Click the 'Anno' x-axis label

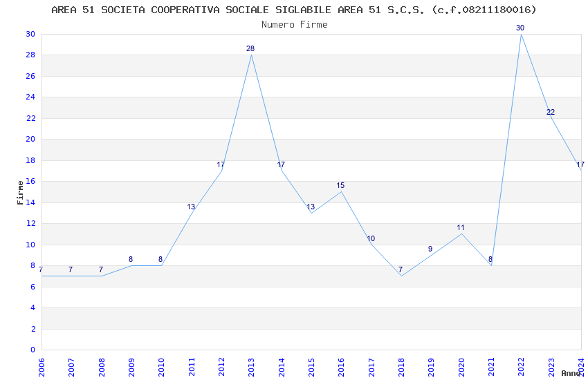pyautogui.click(x=571, y=373)
